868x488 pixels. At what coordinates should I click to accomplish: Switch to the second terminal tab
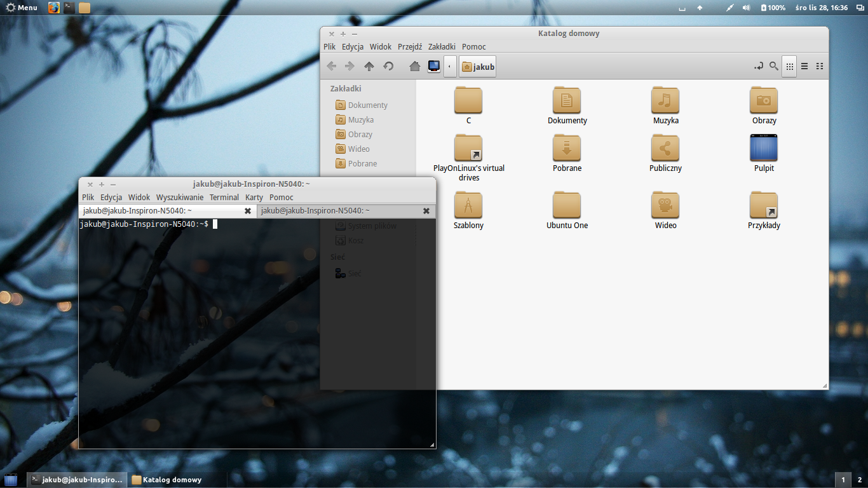tap(346, 211)
